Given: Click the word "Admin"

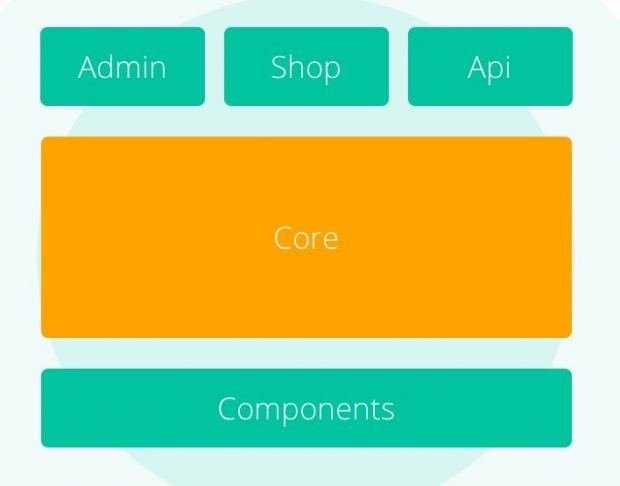Looking at the screenshot, I should [122, 67].
